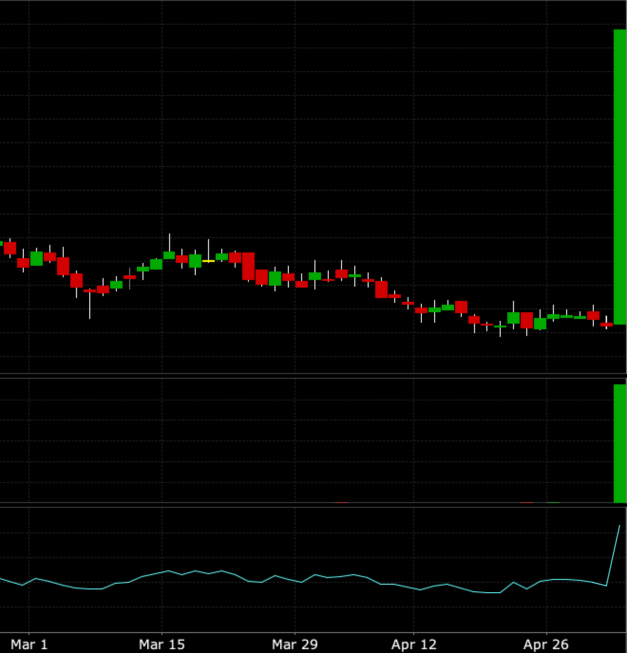This screenshot has height=653, width=627.
Task: Select the last red candle before the green spike
Action: tap(606, 325)
